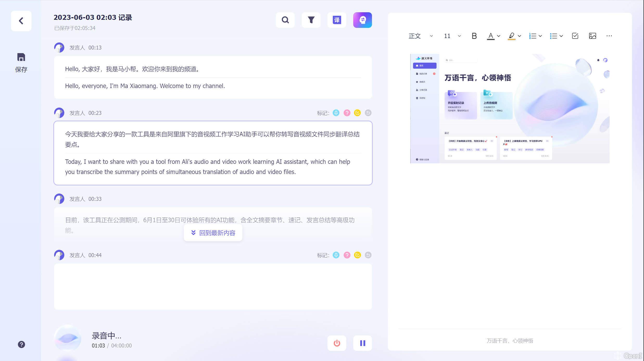
Task: Expand the highlighter color options
Action: click(520, 36)
